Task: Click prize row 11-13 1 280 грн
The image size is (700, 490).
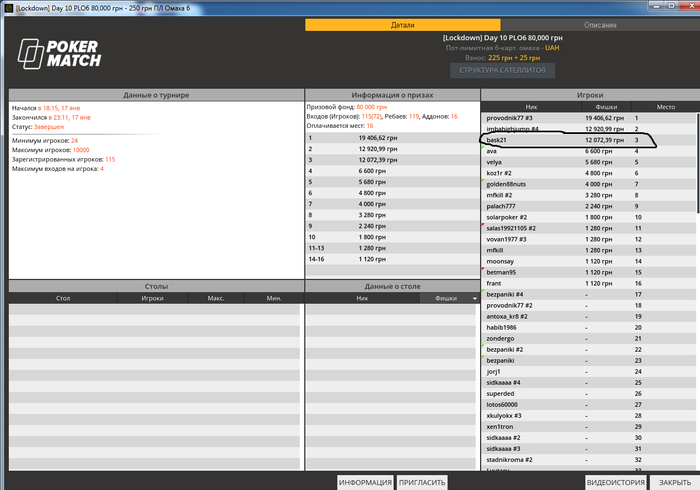Action: 392,248
